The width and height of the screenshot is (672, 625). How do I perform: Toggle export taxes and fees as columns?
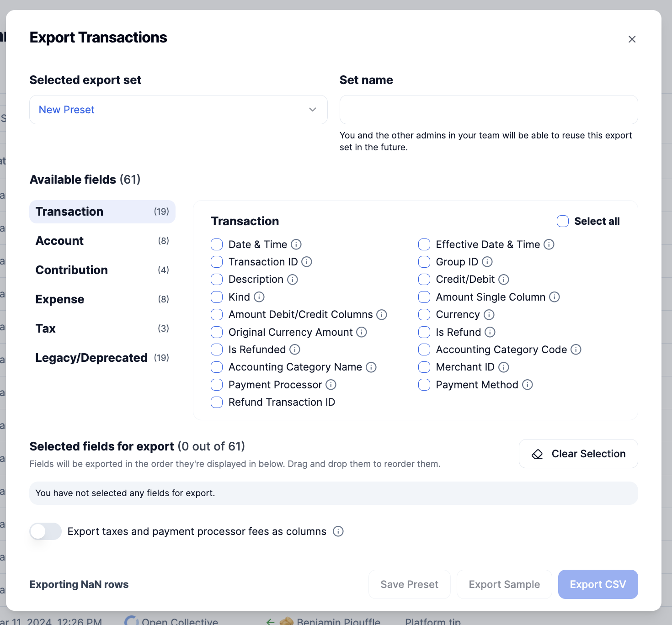point(46,531)
